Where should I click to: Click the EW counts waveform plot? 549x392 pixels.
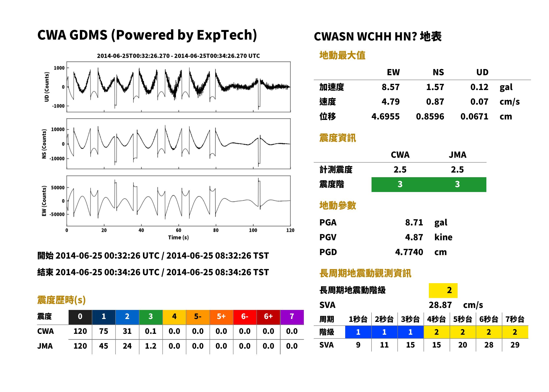178,201
